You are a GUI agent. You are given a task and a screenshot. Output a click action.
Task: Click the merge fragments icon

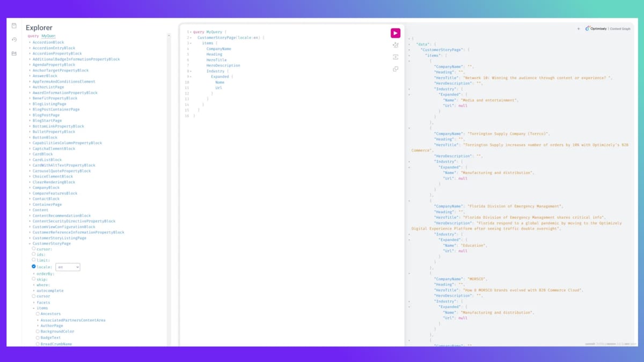coord(396,57)
